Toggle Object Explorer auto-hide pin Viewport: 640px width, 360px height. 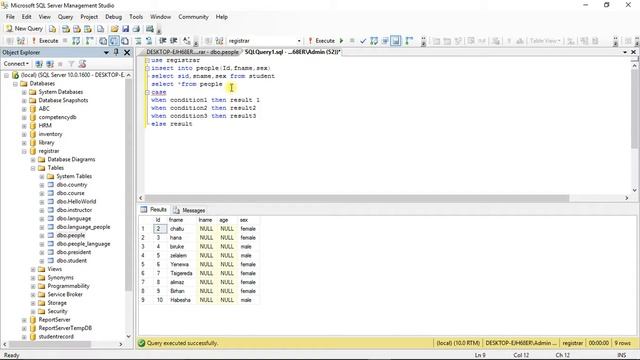point(116,52)
